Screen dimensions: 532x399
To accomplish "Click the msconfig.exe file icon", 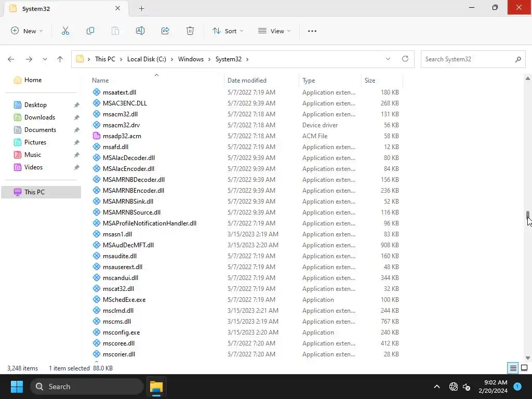I will point(96,332).
